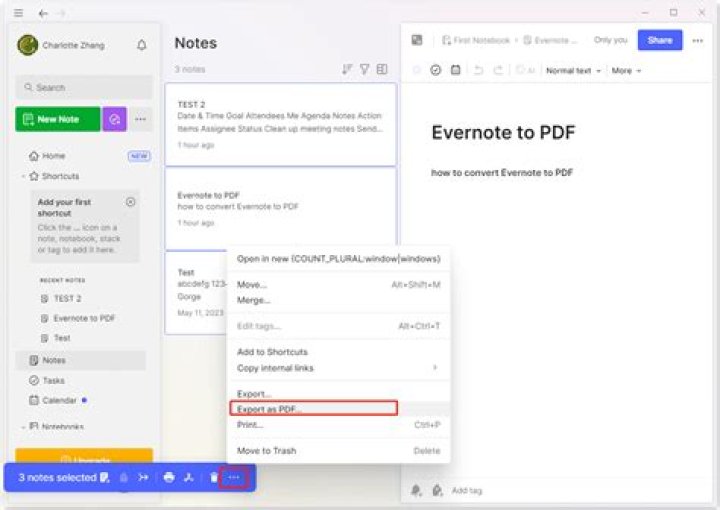Open the Normal text style dropdown
Image resolution: width=720 pixels, height=510 pixels.
[x=573, y=71]
